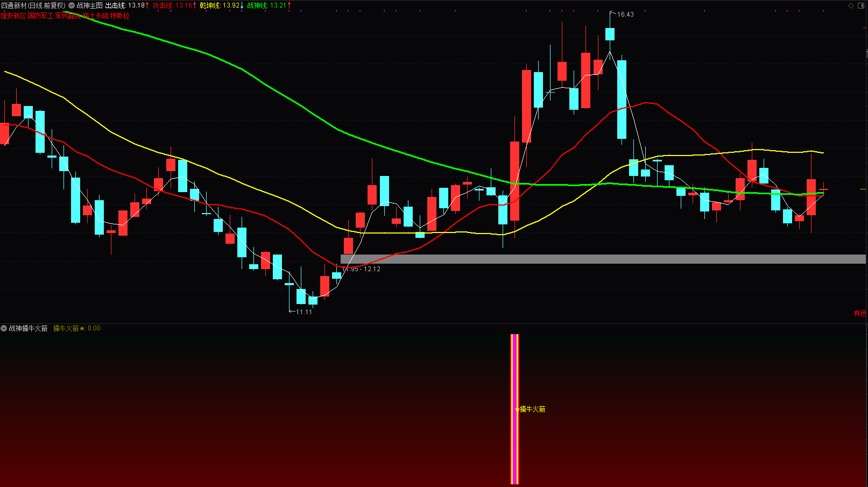Toggle the side panel layout icon

pyautogui.click(x=860, y=5)
